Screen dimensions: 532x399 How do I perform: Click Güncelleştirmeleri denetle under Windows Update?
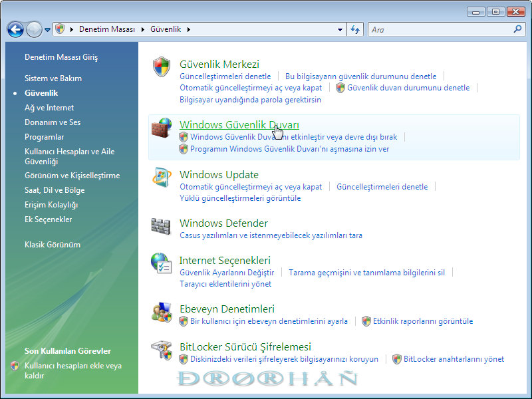tap(382, 187)
